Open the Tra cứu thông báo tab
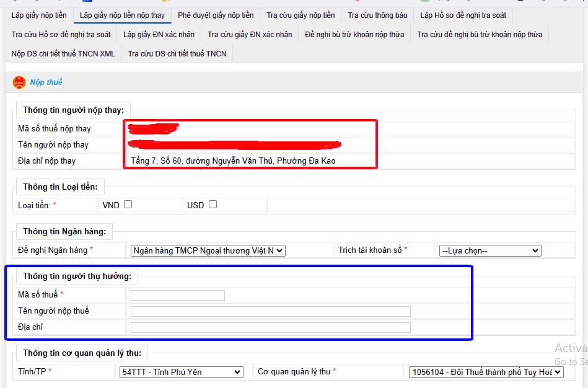Screen dimensions: 588x388 (x=377, y=15)
